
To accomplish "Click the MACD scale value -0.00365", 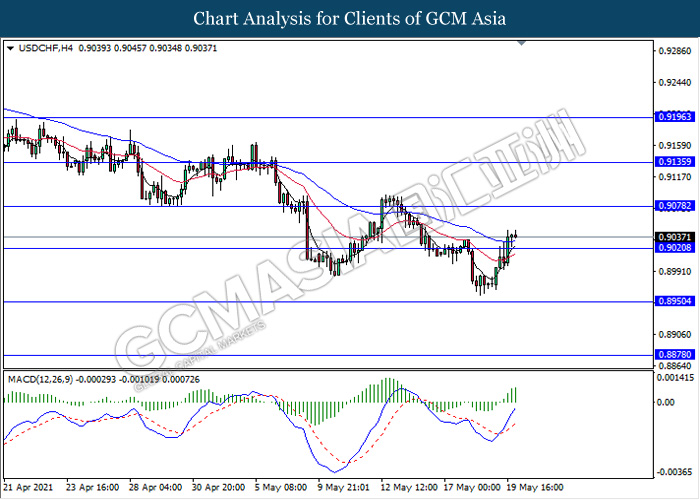I will pyautogui.click(x=676, y=472).
